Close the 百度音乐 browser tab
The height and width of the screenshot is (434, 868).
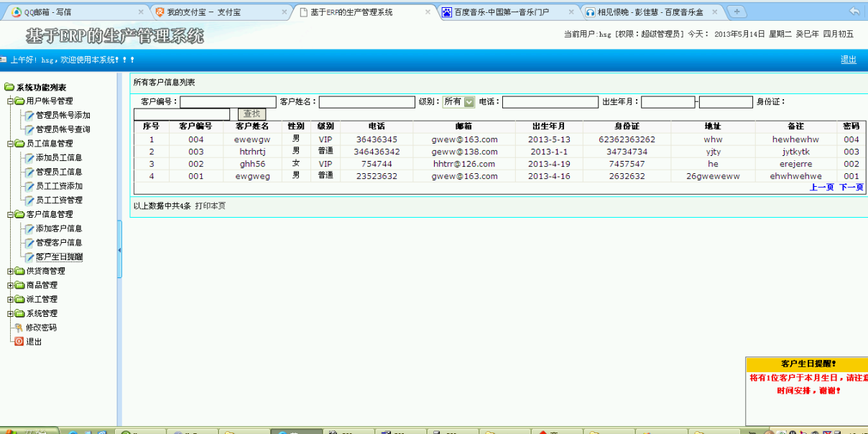coord(572,12)
